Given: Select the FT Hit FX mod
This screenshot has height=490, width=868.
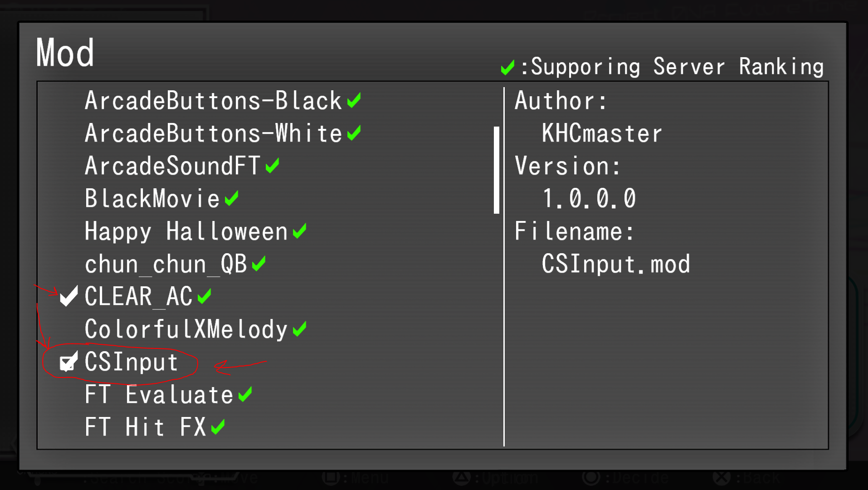Looking at the screenshot, I should tap(146, 427).
